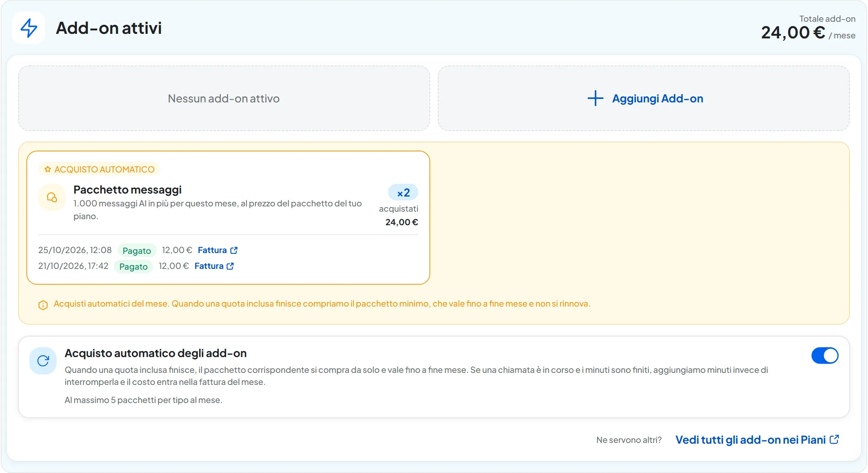Click external link icon on 21/10/2026 Fattura
The image size is (868, 473).
pyautogui.click(x=230, y=266)
